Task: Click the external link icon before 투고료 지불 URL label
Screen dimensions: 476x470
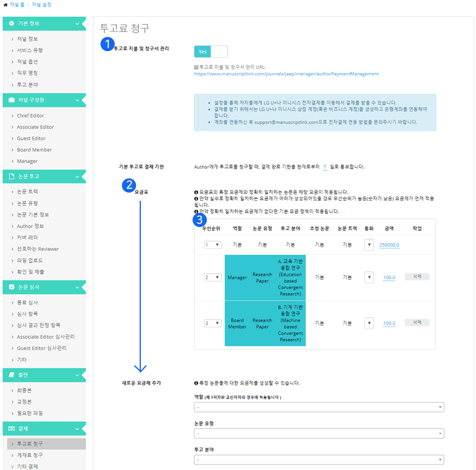Action: pos(196,67)
